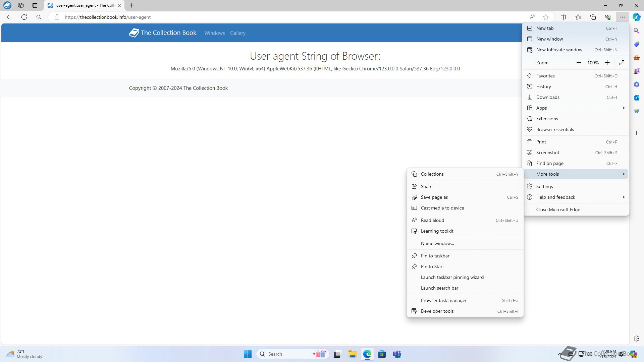Choose Save page as
The width and height of the screenshot is (644, 362).
[x=465, y=197]
